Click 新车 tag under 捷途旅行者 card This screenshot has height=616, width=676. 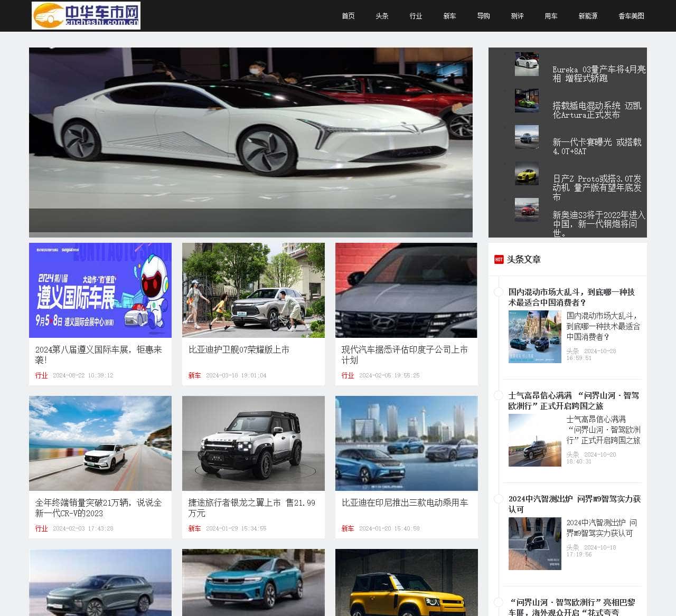click(x=194, y=528)
